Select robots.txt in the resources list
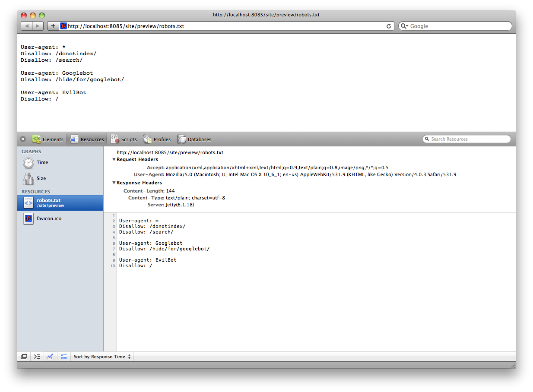 click(x=48, y=202)
